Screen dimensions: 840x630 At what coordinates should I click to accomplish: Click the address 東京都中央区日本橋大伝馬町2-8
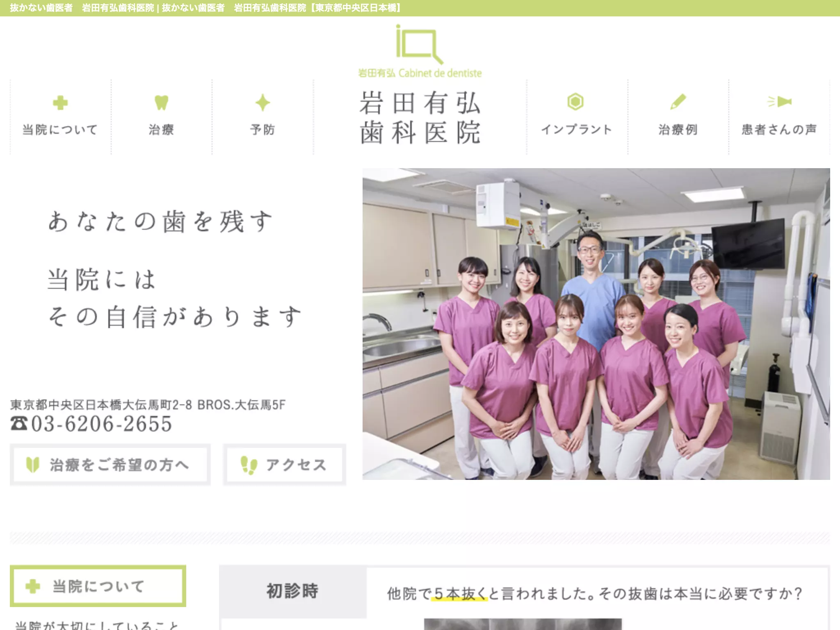point(101,405)
